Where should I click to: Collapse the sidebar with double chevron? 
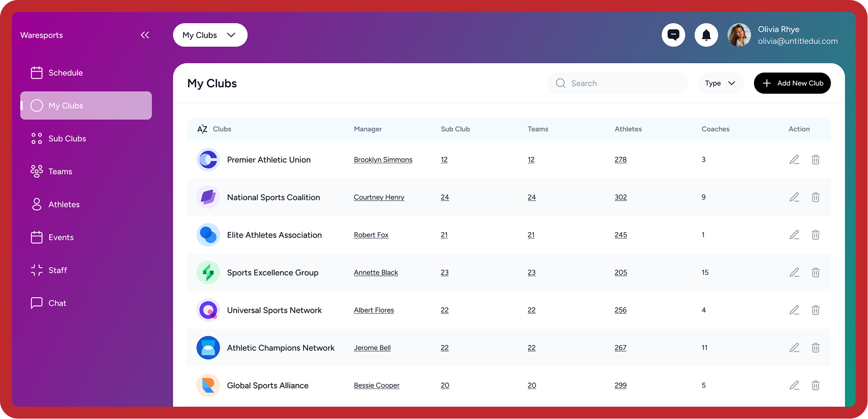pyautogui.click(x=145, y=35)
